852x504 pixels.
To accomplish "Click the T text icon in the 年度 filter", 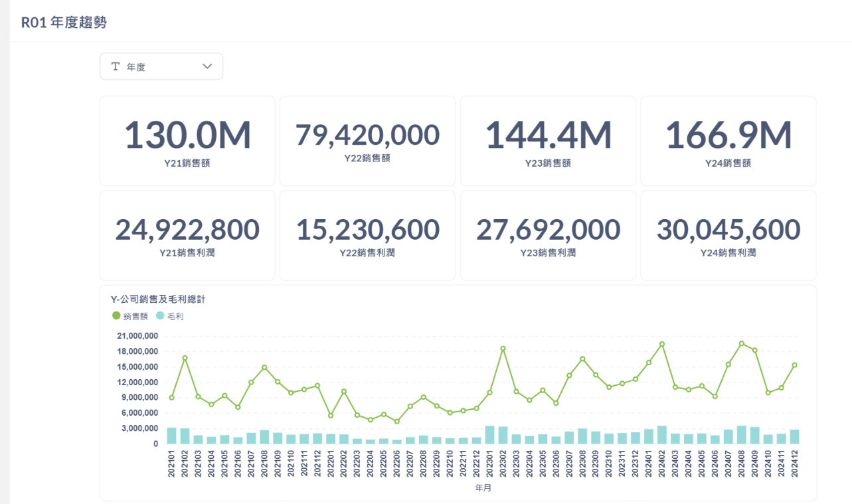I will click(x=116, y=66).
